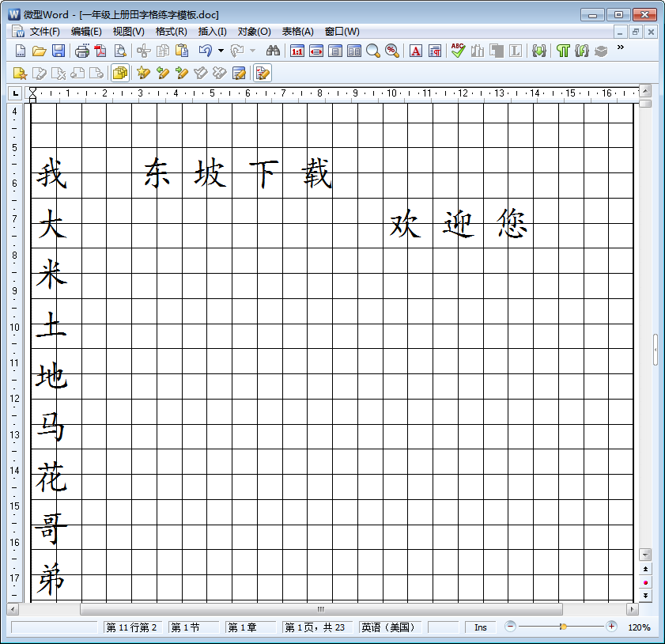Click the zoom slider handle

[x=563, y=627]
